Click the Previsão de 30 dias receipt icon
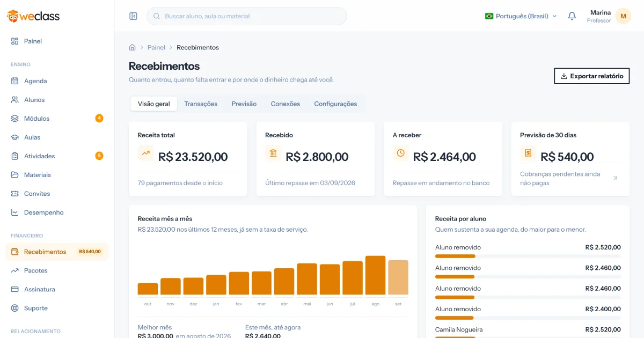Image resolution: width=644 pixels, height=338 pixels. click(x=528, y=153)
